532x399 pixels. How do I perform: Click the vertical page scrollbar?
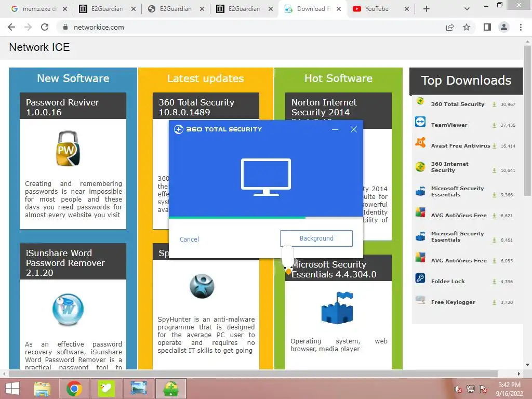(x=527, y=121)
